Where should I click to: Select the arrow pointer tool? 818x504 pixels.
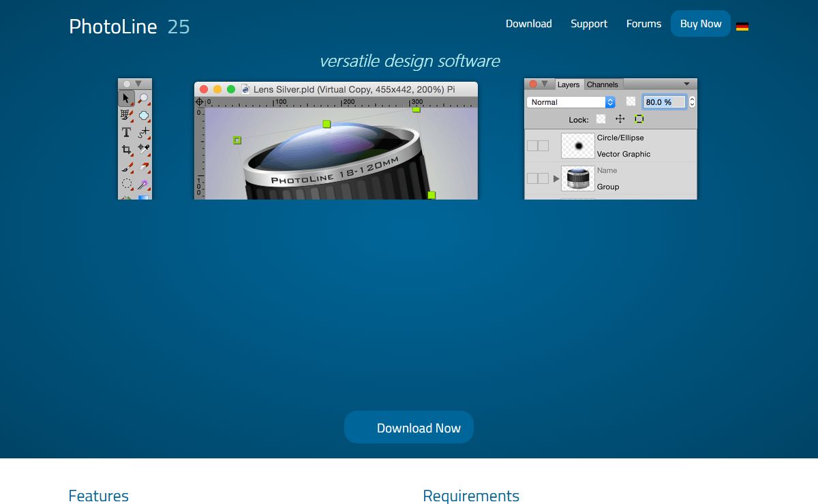click(126, 98)
